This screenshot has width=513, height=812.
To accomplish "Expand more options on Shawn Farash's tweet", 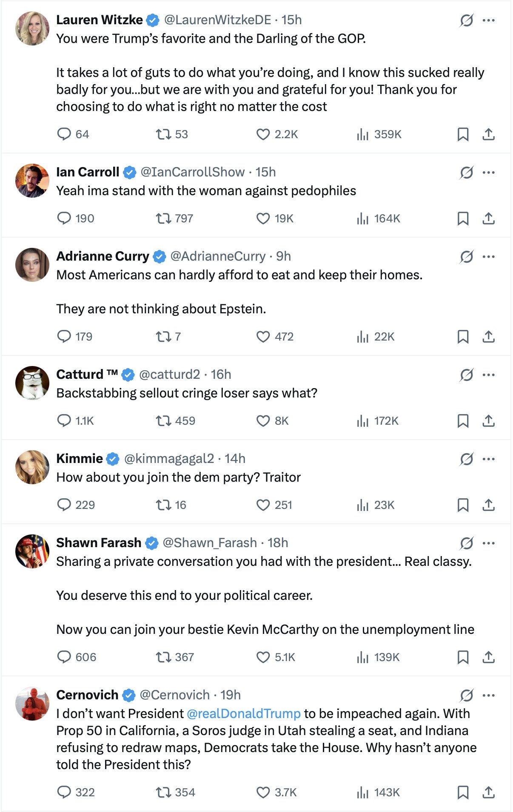I will pyautogui.click(x=489, y=543).
